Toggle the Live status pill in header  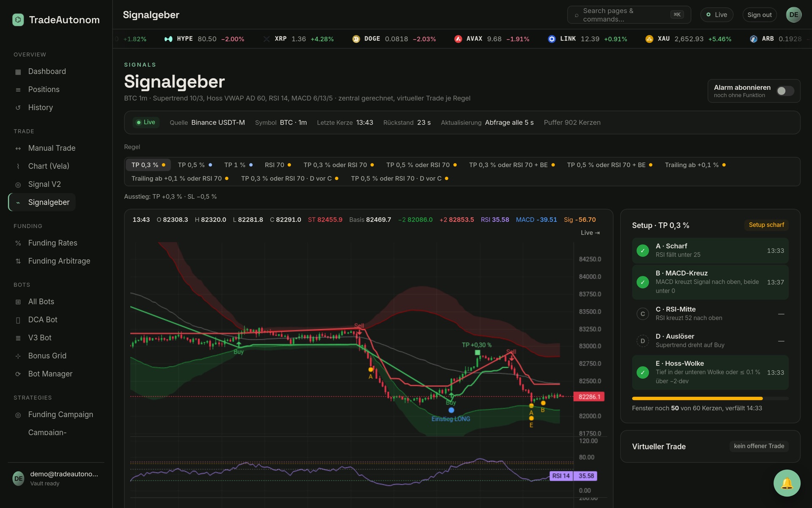[716, 15]
